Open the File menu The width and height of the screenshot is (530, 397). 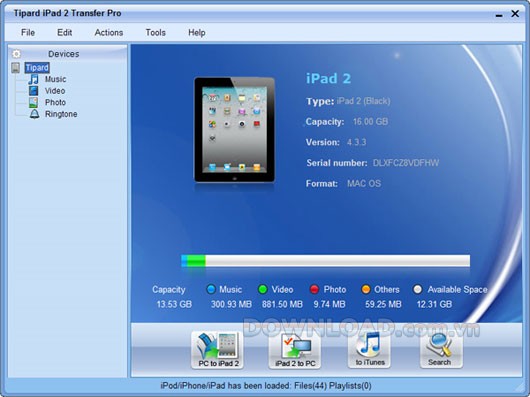point(28,32)
